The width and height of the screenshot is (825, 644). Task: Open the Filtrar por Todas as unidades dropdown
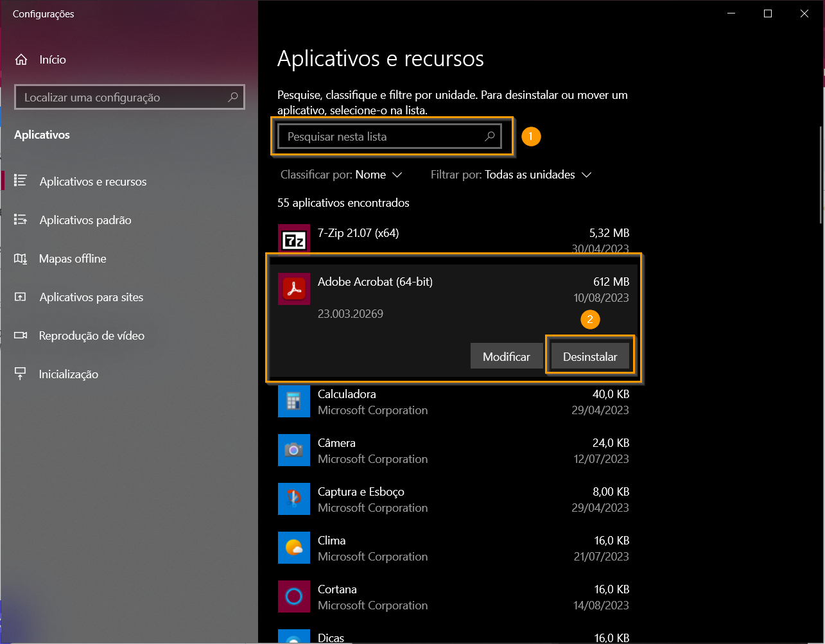point(511,175)
